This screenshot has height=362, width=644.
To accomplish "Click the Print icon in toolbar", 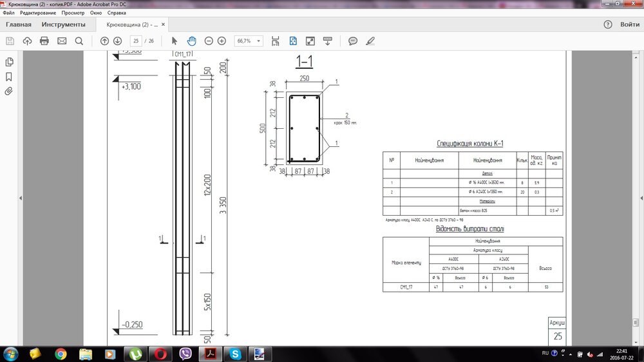I will (44, 41).
